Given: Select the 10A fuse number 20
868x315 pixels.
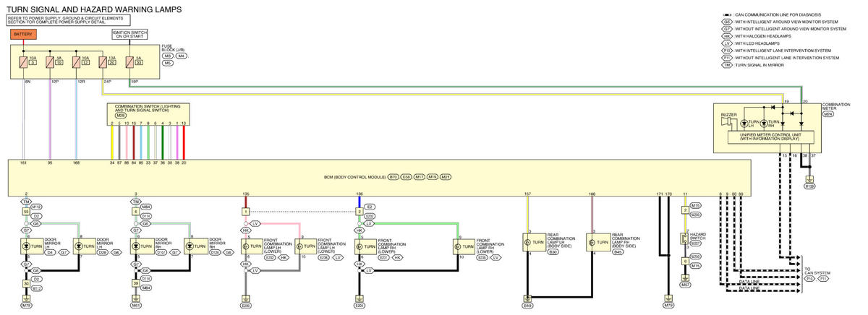Looking at the screenshot, I should [x=103, y=62].
